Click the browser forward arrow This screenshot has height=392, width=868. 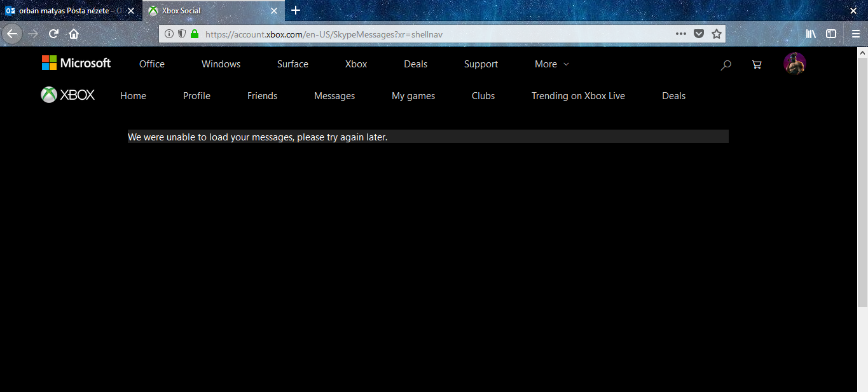[33, 34]
